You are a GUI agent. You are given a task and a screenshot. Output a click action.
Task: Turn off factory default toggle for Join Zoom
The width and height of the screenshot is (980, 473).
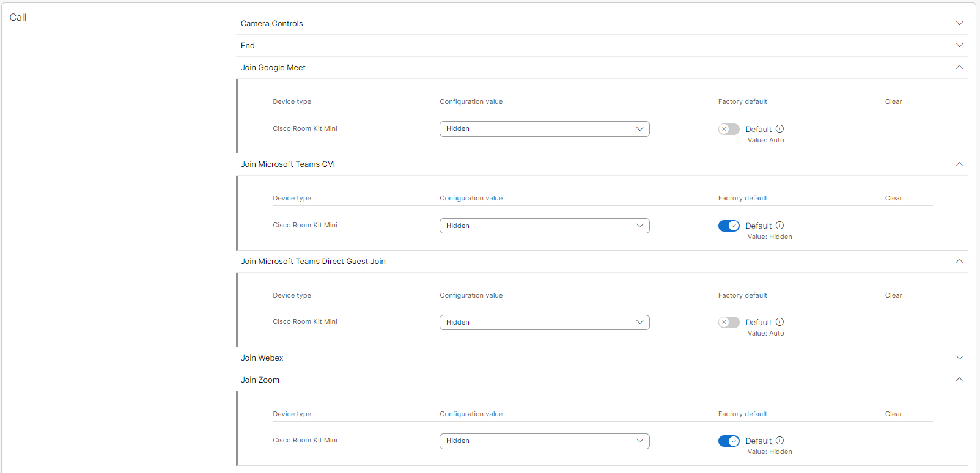click(729, 441)
